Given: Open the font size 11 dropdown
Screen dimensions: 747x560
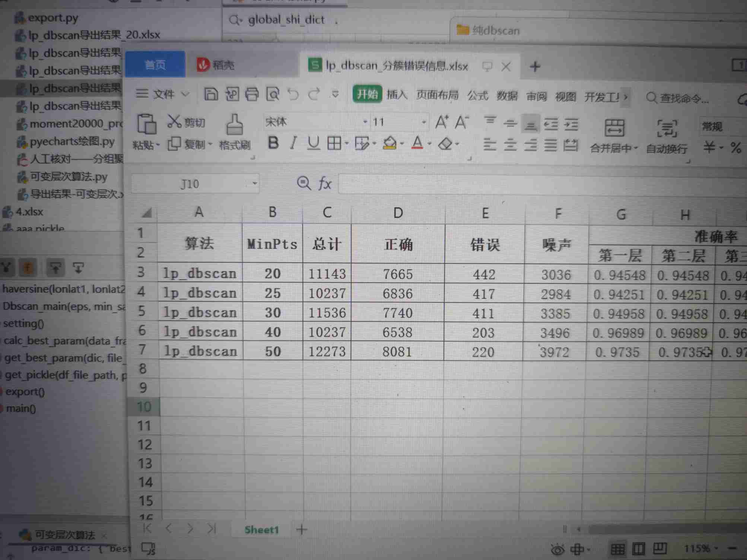Looking at the screenshot, I should pos(424,122).
